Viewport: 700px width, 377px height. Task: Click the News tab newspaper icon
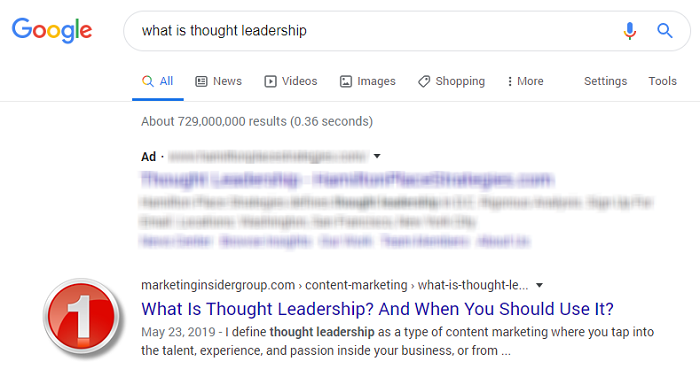click(x=201, y=81)
